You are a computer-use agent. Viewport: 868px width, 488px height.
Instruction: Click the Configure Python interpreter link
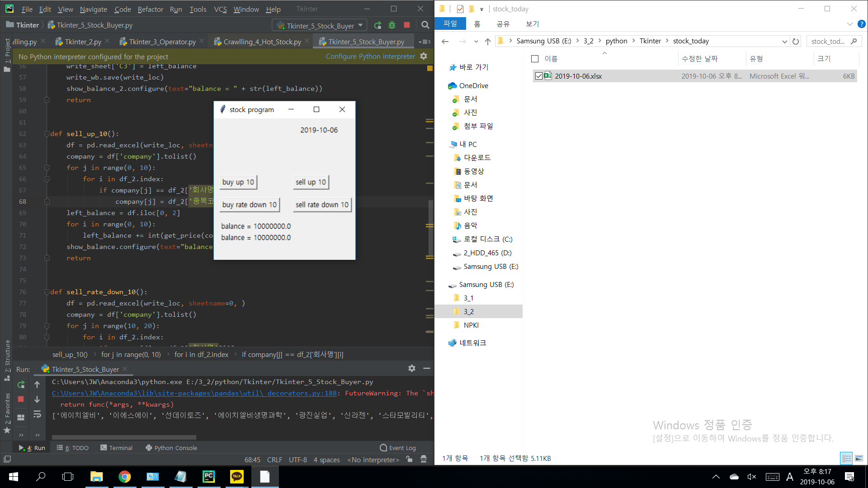pyautogui.click(x=370, y=56)
